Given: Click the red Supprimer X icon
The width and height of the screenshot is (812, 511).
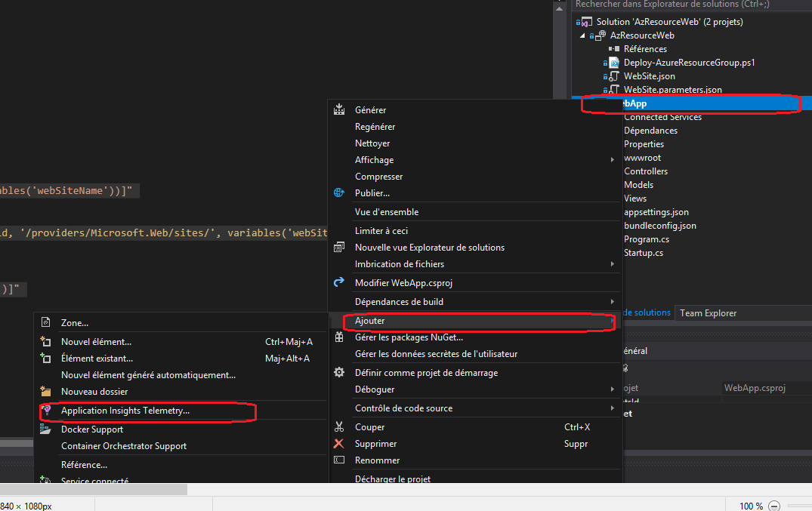Looking at the screenshot, I should 338,443.
